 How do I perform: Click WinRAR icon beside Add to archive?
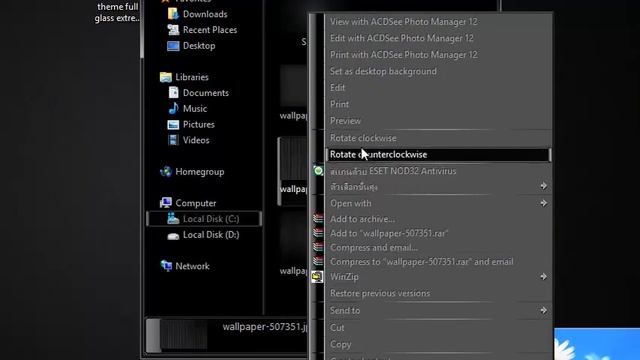[x=318, y=218]
